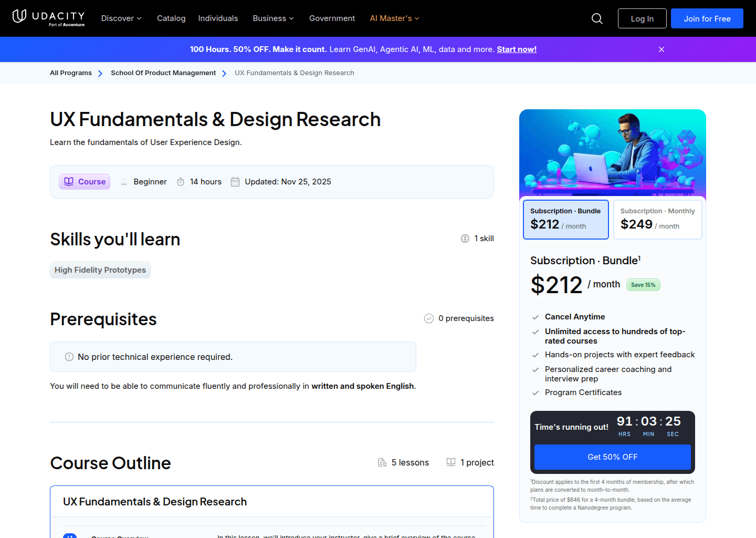Image resolution: width=756 pixels, height=538 pixels.
Task: Select the Subscription Bundle pricing option
Action: [565, 219]
